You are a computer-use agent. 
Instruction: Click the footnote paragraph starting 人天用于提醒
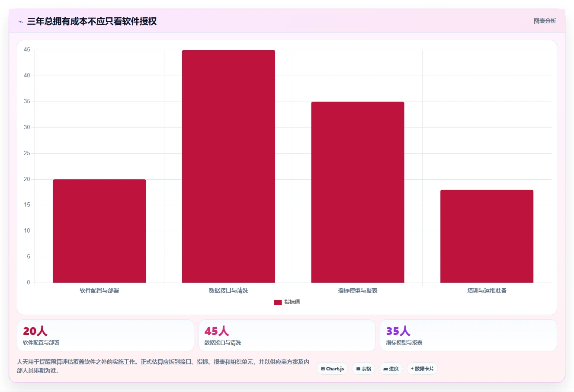[164, 366]
